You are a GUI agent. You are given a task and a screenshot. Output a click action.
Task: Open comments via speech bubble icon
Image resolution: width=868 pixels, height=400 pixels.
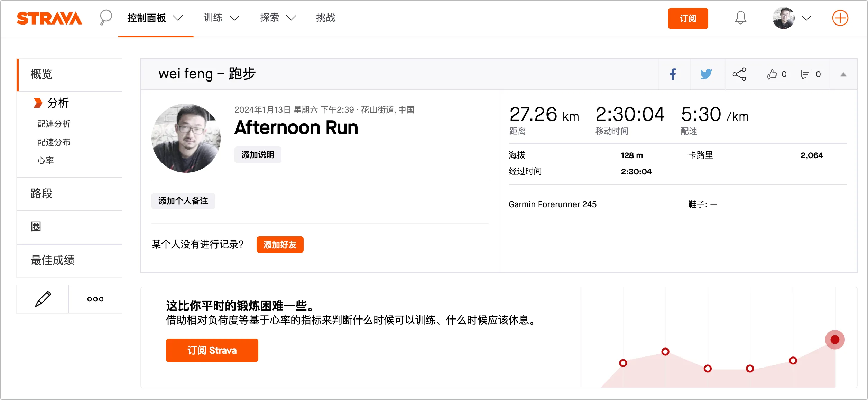click(806, 74)
